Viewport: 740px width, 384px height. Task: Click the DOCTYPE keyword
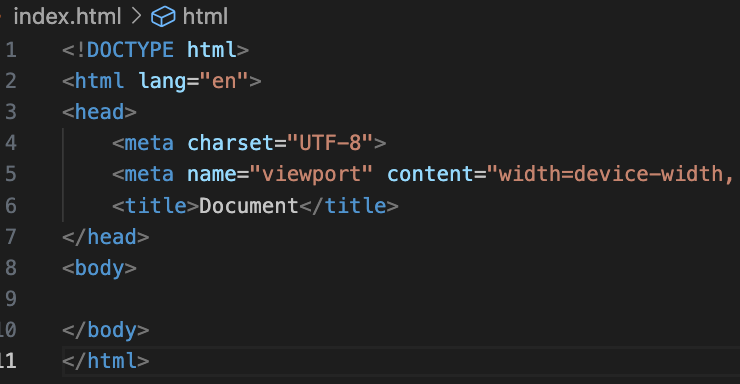(x=130, y=50)
